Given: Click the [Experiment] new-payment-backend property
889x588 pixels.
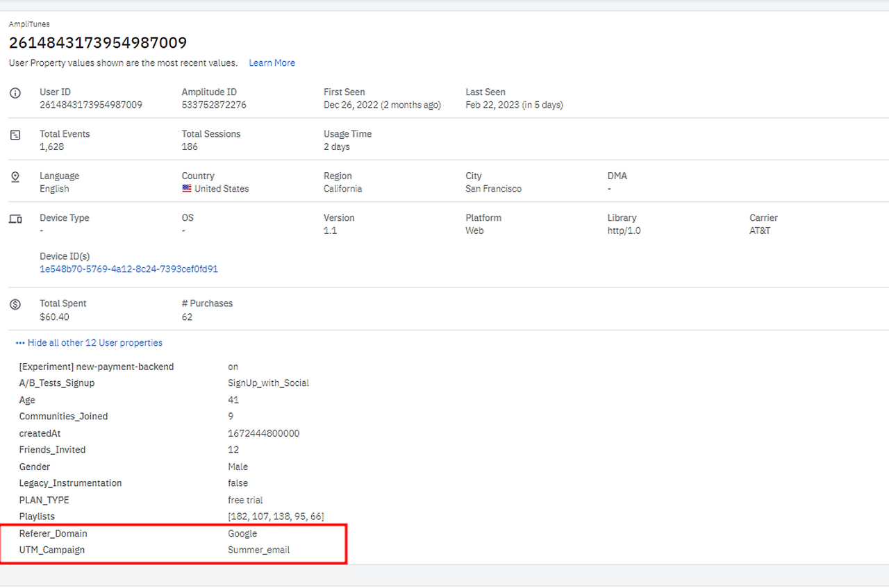Looking at the screenshot, I should pyautogui.click(x=97, y=367).
